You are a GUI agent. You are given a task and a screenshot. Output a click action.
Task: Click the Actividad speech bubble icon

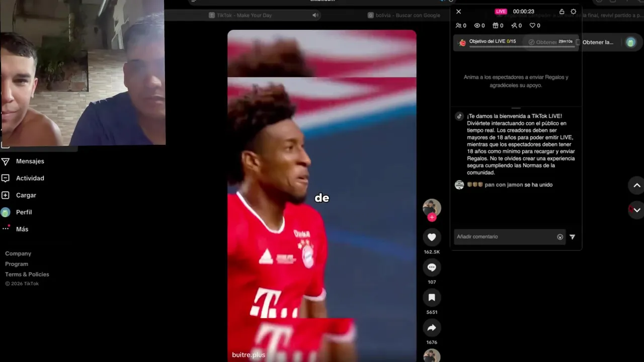[x=6, y=178]
